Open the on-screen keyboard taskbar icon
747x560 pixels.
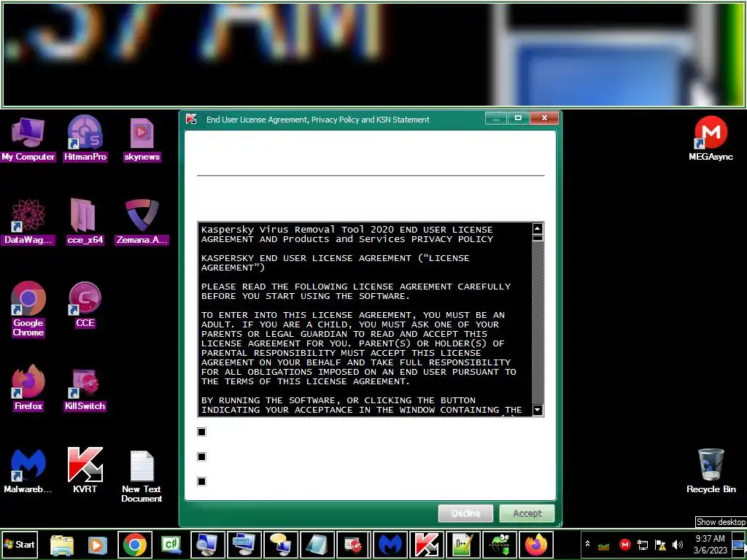[x=244, y=545]
